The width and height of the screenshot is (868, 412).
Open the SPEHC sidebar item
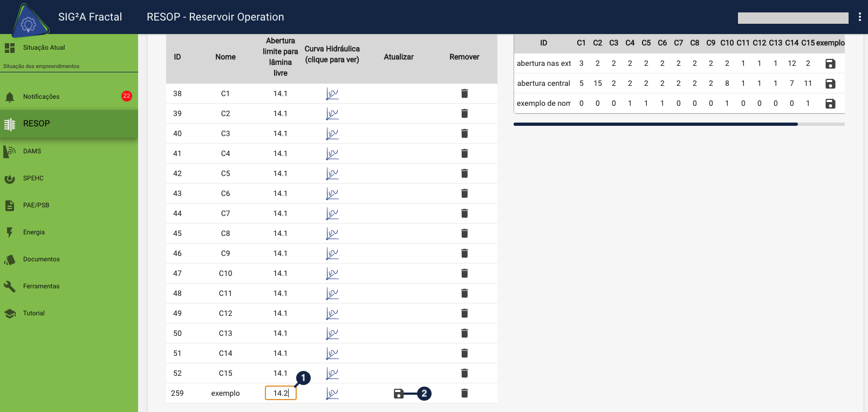coord(33,178)
